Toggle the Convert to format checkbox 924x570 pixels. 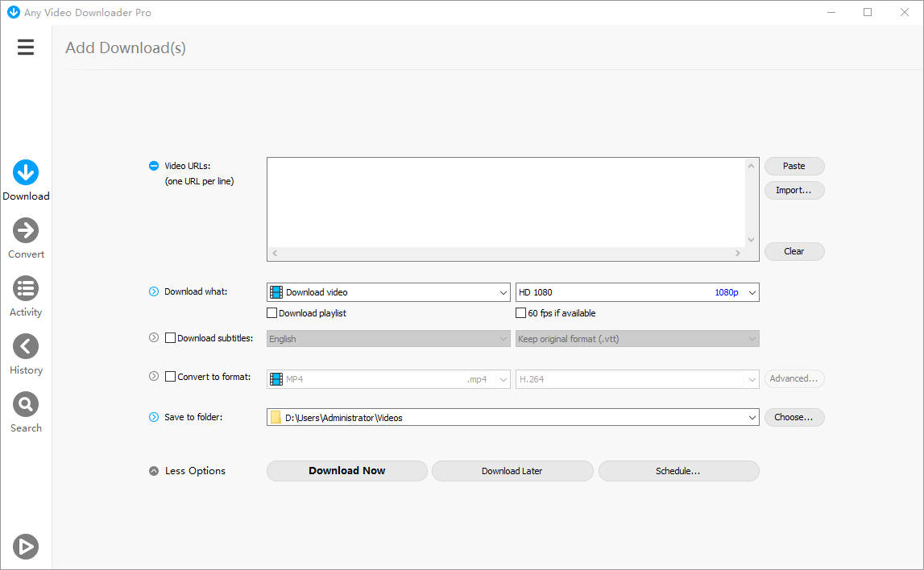(170, 377)
